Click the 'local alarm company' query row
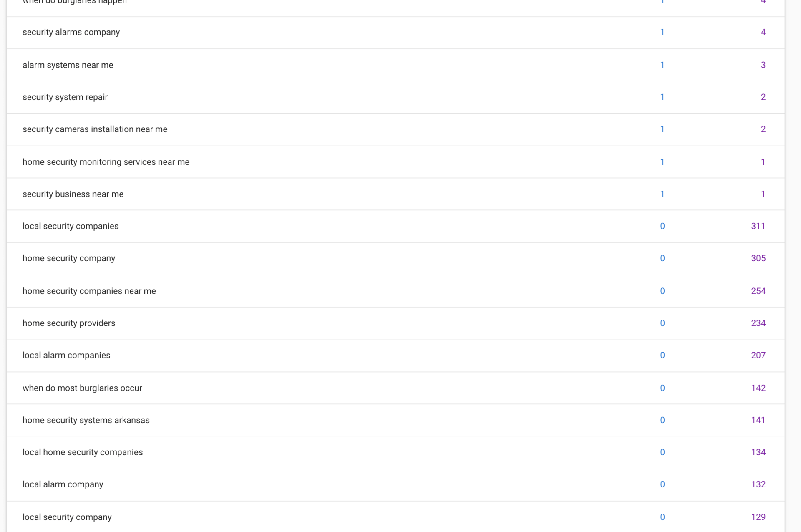The width and height of the screenshot is (801, 532). 63,484
